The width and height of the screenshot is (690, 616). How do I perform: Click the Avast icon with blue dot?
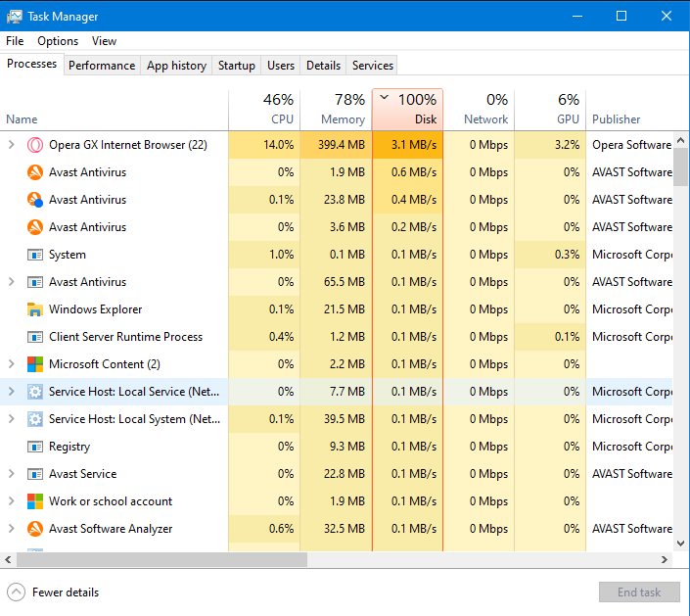coord(35,200)
